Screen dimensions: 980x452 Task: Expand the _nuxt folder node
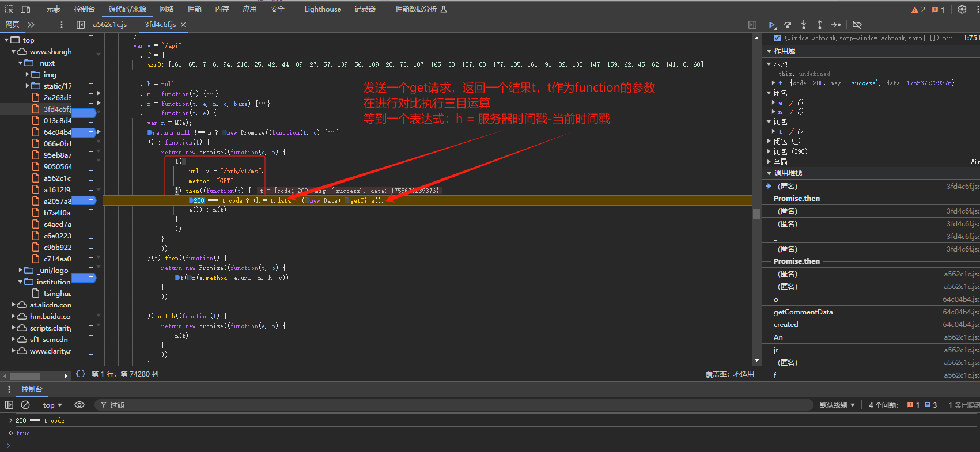coord(21,63)
